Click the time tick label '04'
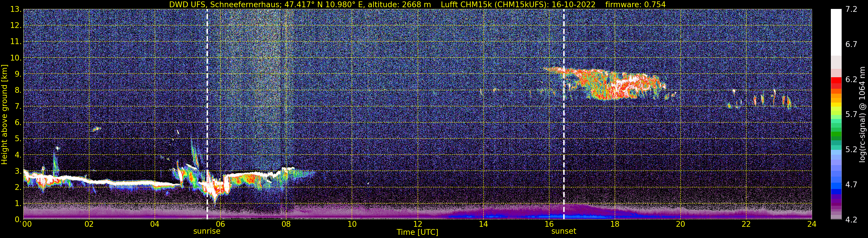 tap(155, 224)
